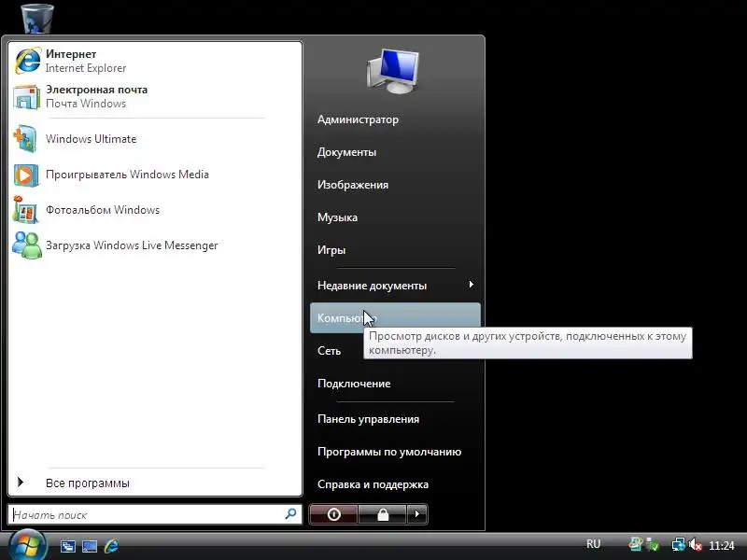Open Справка и поддержка
Image resolution: width=747 pixels, height=560 pixels.
click(x=395, y=484)
